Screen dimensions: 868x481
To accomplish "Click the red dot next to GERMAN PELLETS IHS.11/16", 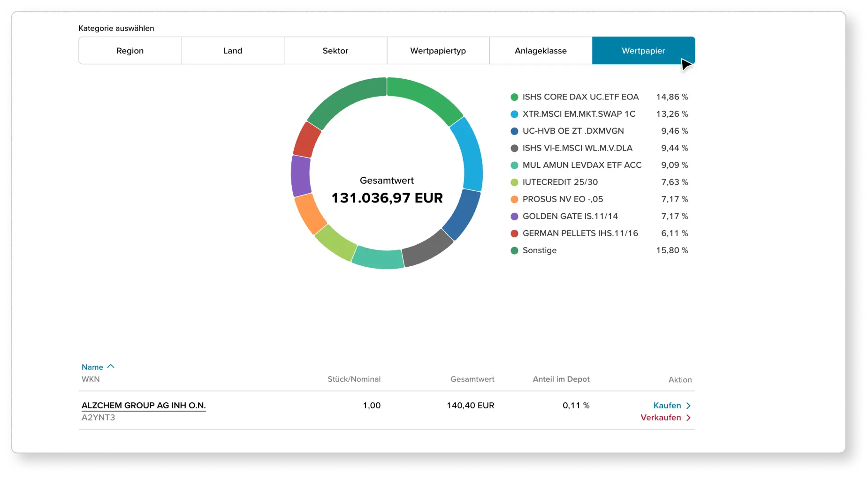I will (x=514, y=233).
